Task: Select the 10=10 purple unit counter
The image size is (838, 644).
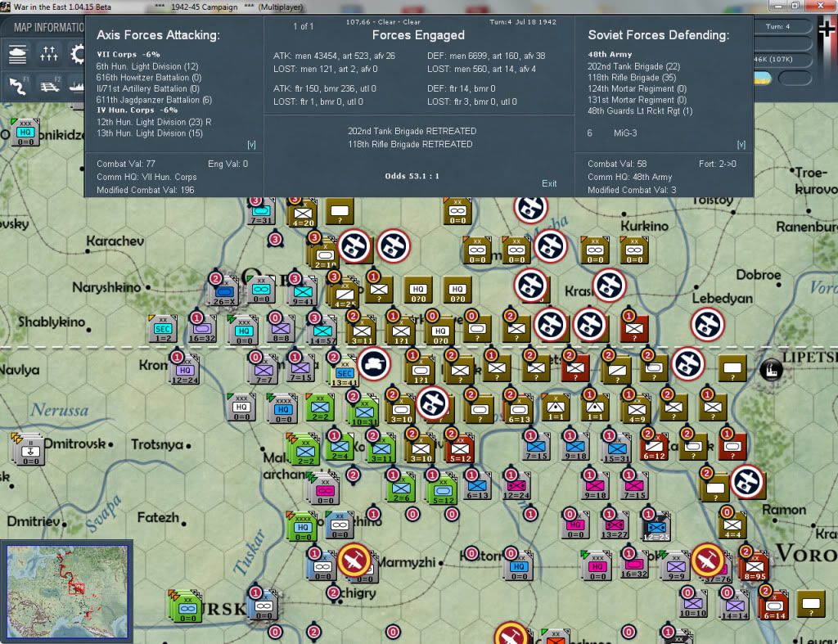Action: click(x=693, y=604)
